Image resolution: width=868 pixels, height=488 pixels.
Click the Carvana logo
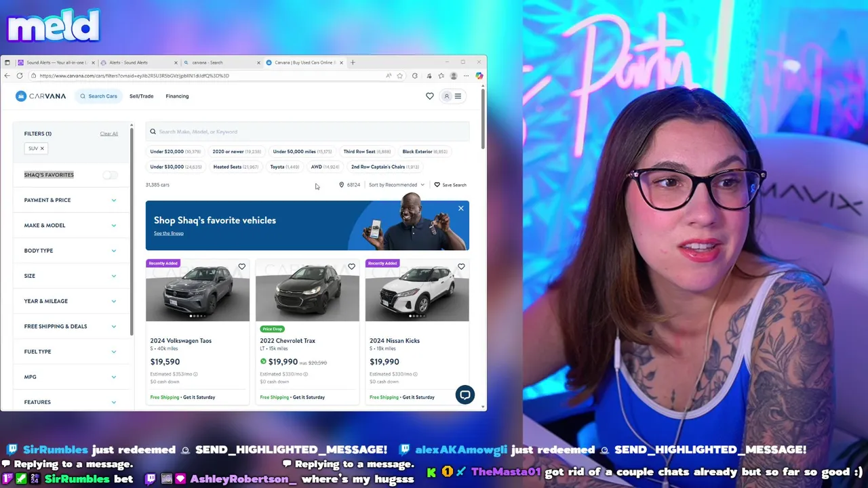pyautogui.click(x=41, y=96)
